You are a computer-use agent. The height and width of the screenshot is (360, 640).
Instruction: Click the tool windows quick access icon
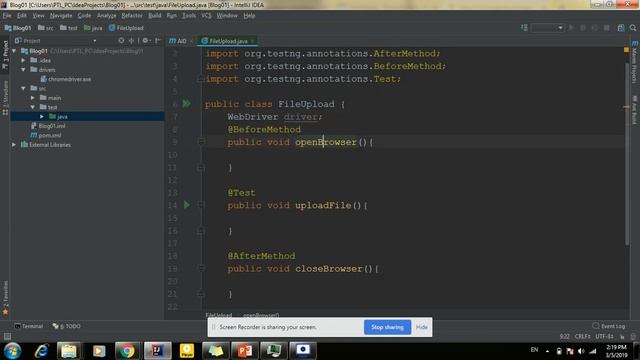coord(7,336)
